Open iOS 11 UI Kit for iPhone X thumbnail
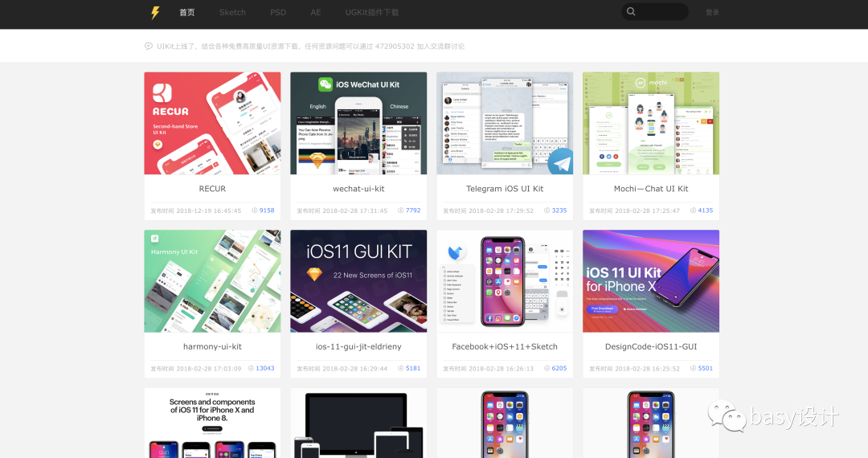 click(x=651, y=281)
